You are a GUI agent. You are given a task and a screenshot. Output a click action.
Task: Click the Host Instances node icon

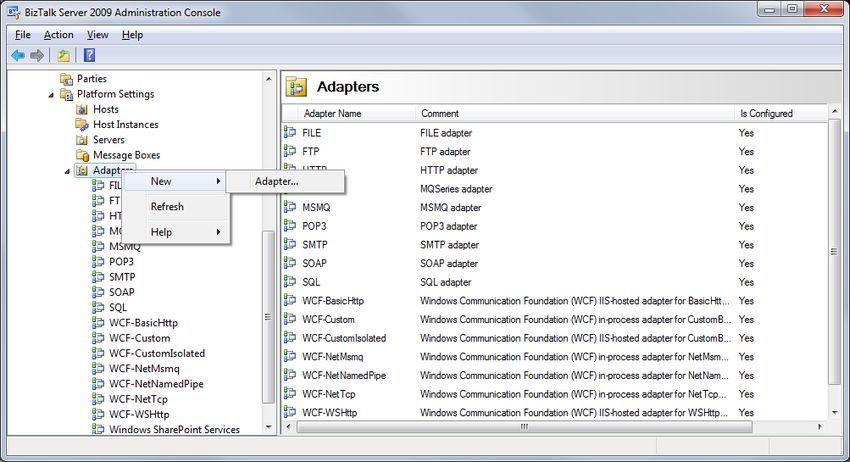click(82, 125)
